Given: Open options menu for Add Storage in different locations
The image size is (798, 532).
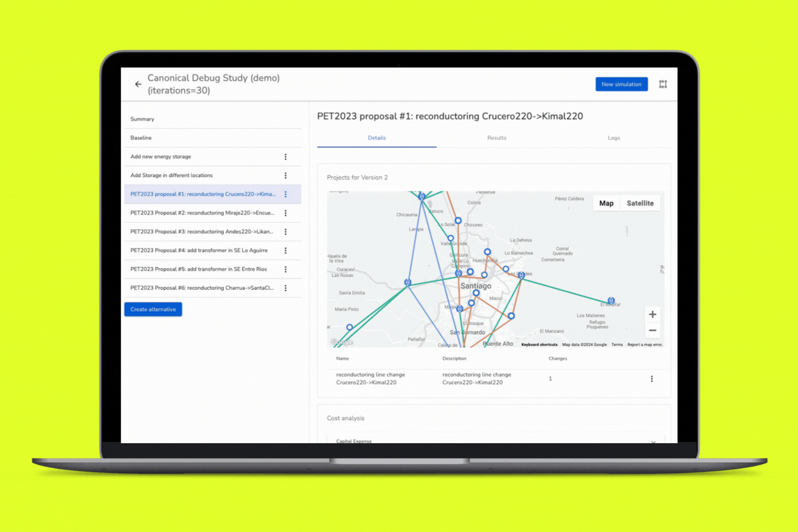Looking at the screenshot, I should [x=285, y=175].
